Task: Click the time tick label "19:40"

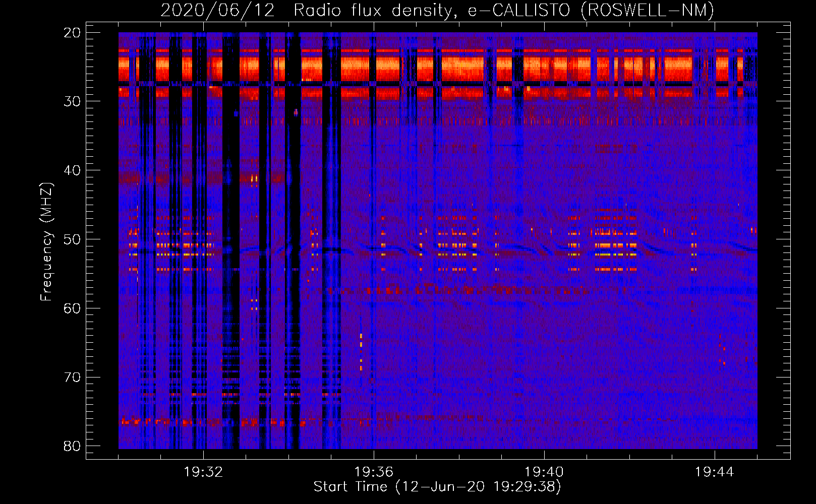Action: click(544, 472)
